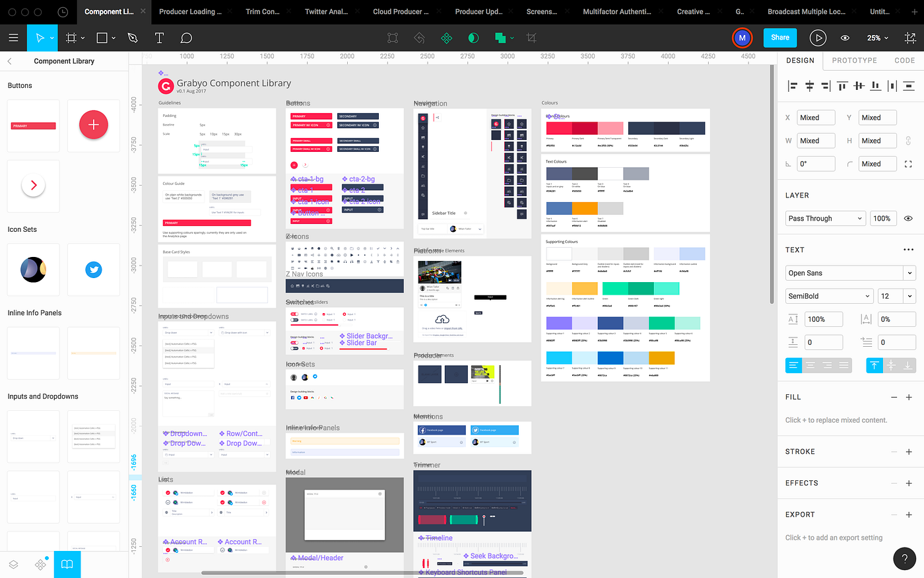Open the zoom level 25% dropdown

tap(877, 38)
